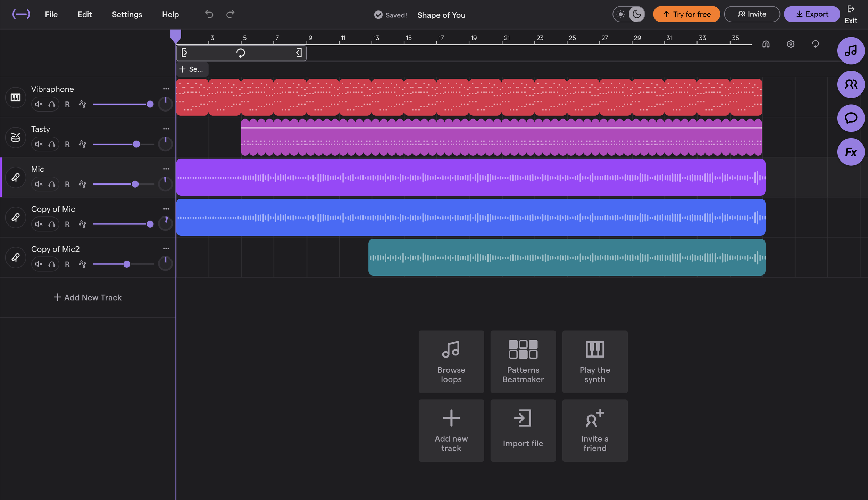Open the chat bubble panel

click(850, 118)
